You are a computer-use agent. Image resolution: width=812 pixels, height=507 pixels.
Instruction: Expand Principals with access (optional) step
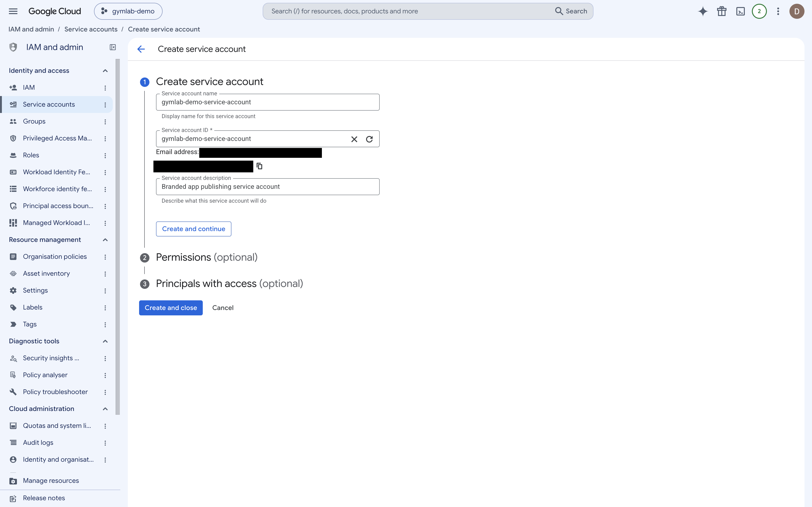click(229, 284)
